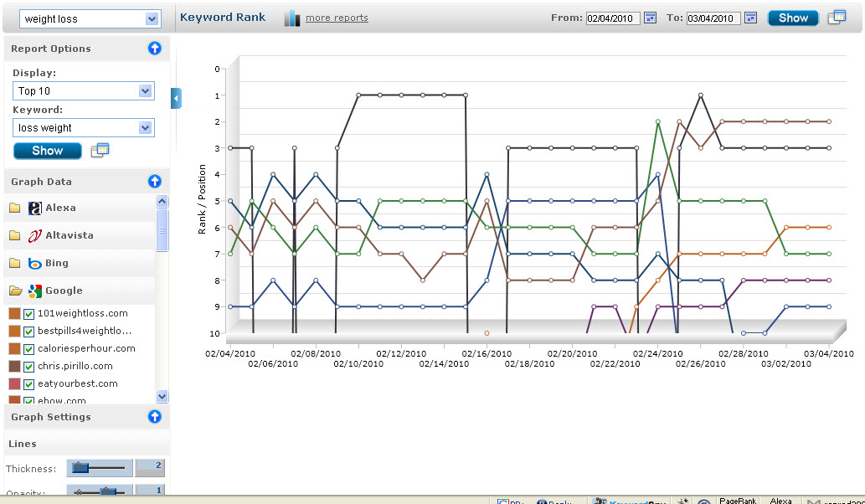
Task: Open the To date calendar picker
Action: coord(750,18)
